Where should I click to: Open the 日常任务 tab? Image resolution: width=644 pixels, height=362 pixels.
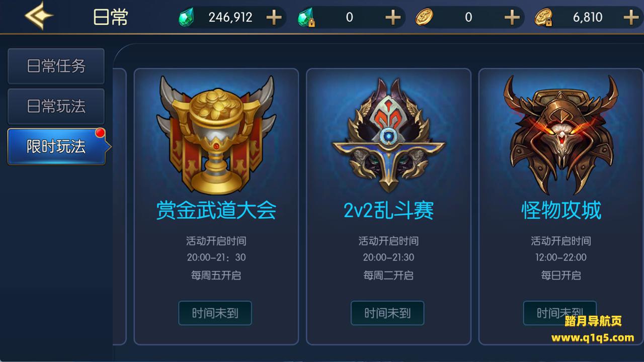[56, 66]
